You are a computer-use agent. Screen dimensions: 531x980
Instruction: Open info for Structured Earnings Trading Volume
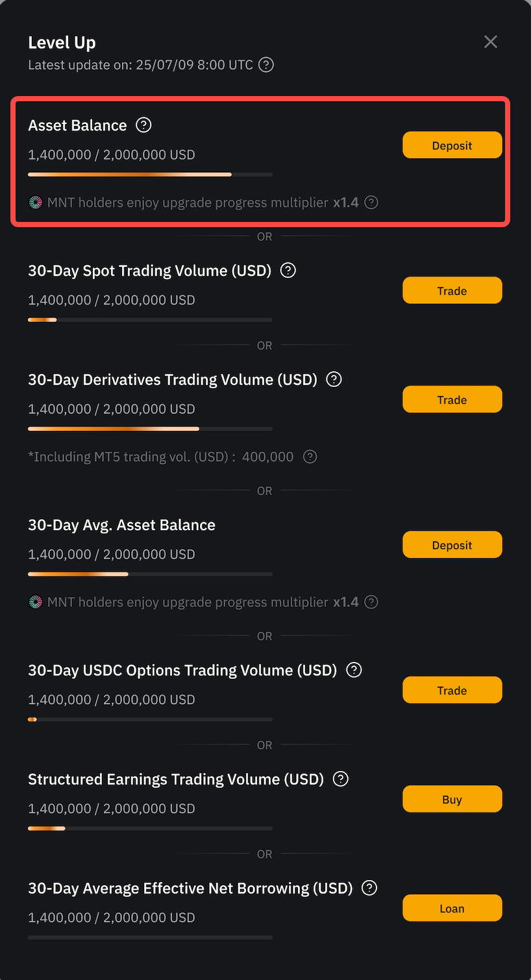tap(341, 779)
